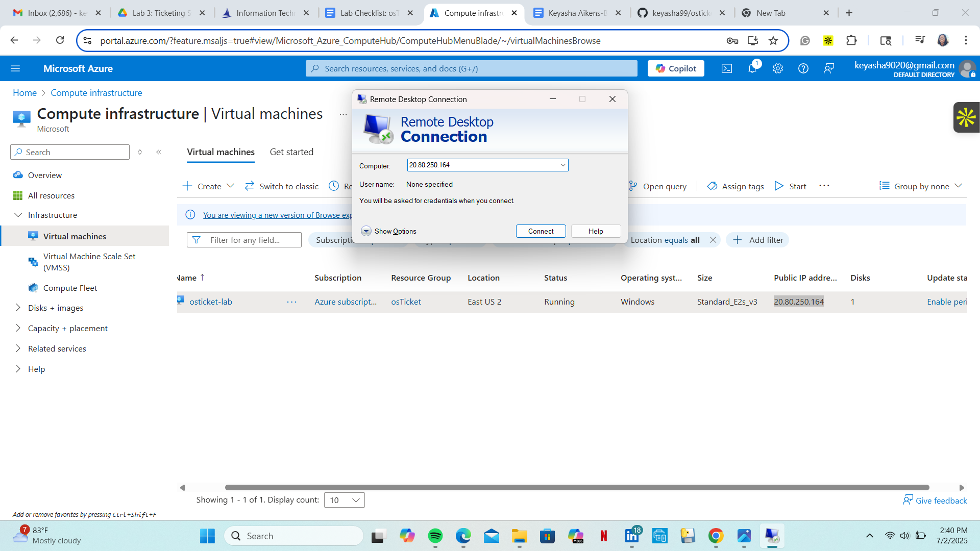Switch to the keyasha99 GitHub browser tab
Screen dimensions: 980x551
(x=681, y=13)
